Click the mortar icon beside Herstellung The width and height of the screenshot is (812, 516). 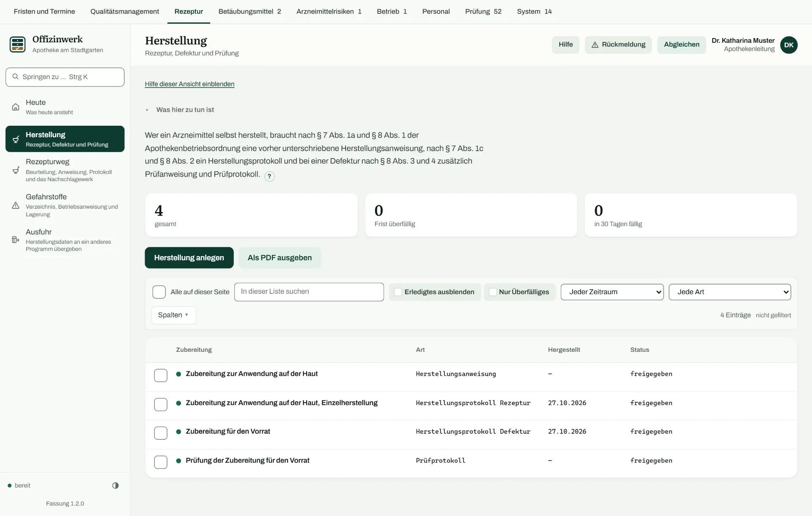[x=16, y=139]
